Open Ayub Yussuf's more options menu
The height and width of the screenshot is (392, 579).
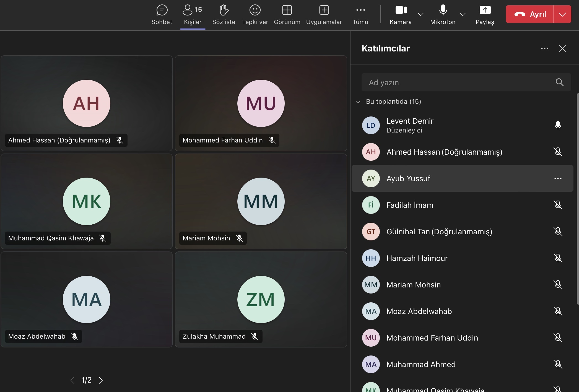click(558, 178)
